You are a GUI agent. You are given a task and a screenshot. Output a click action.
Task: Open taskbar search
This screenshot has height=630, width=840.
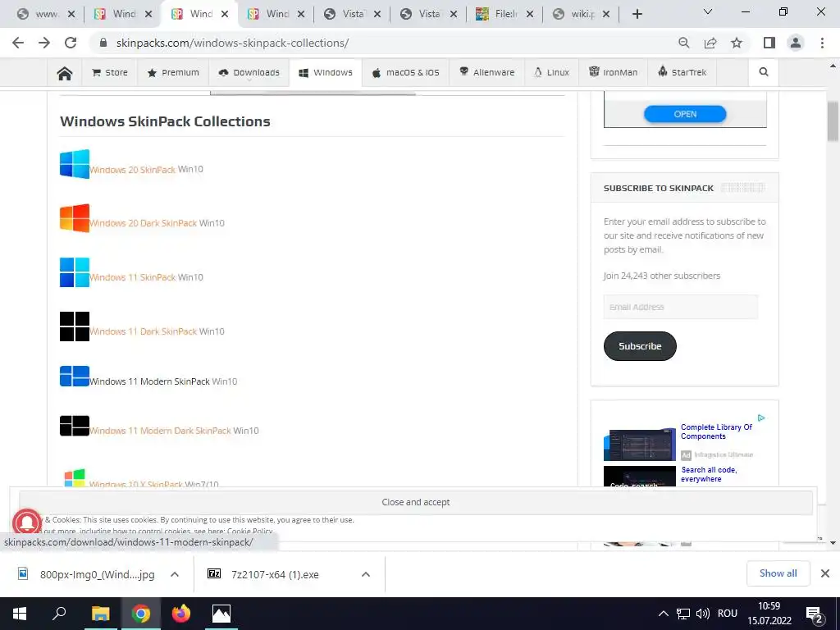[x=59, y=614]
